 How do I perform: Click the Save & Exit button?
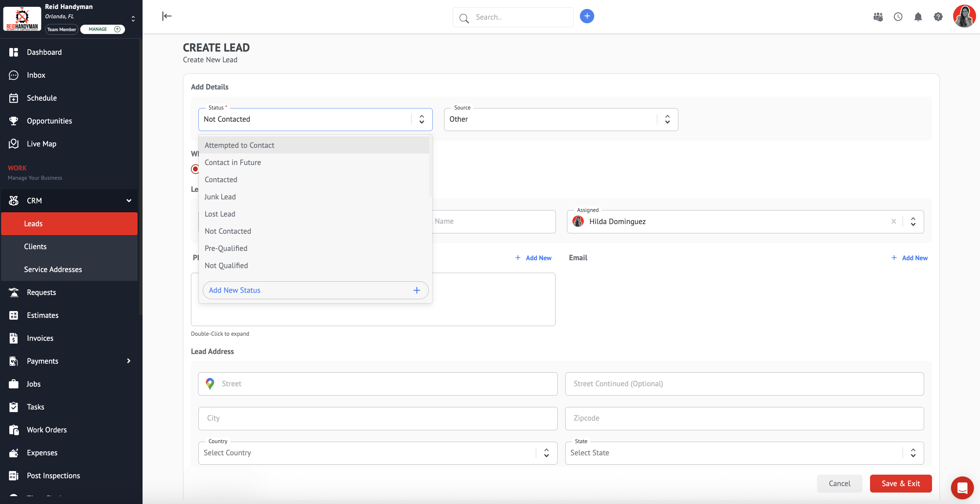(900, 484)
